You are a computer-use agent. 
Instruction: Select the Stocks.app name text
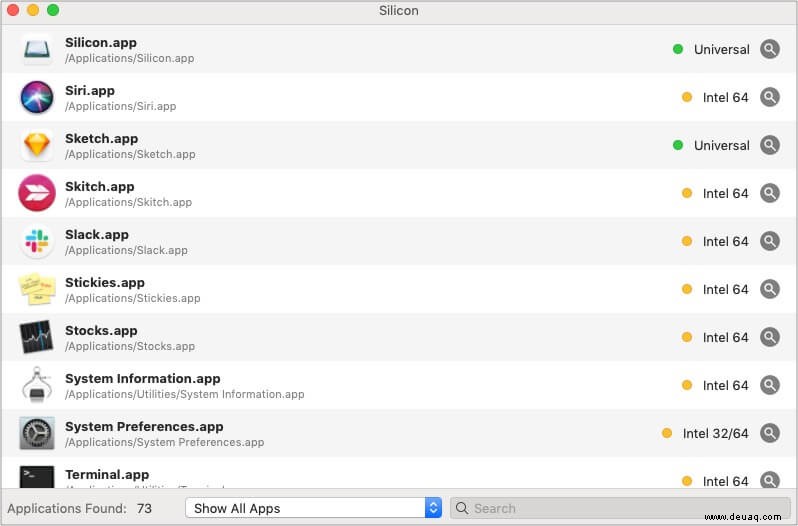click(x=101, y=330)
